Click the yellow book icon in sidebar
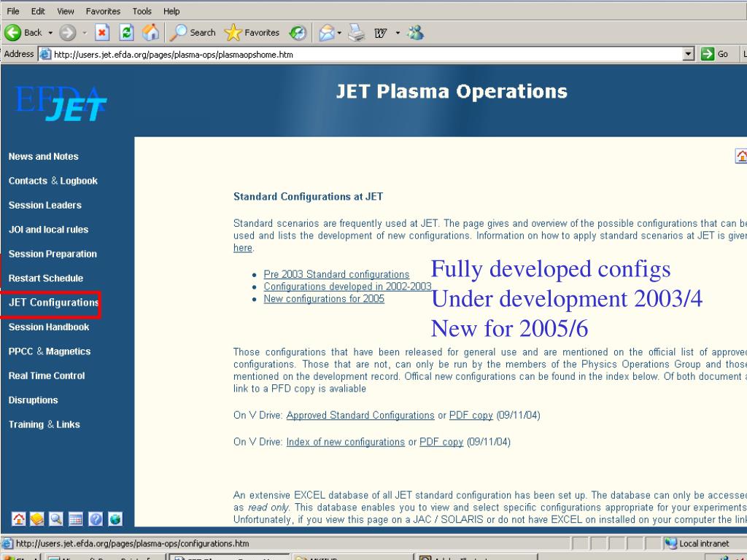Image resolution: width=747 pixels, height=560 pixels. [37, 518]
